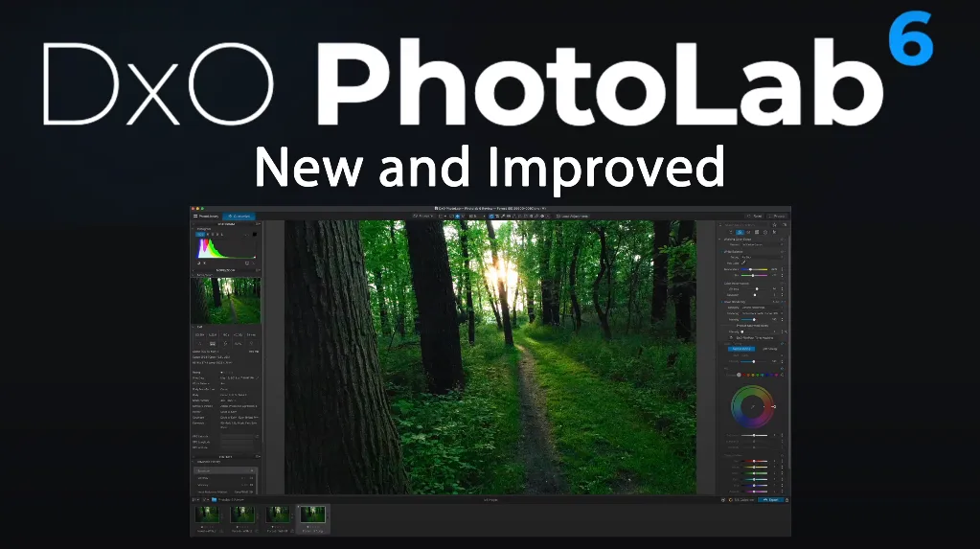Open the Customize tab

(239, 217)
